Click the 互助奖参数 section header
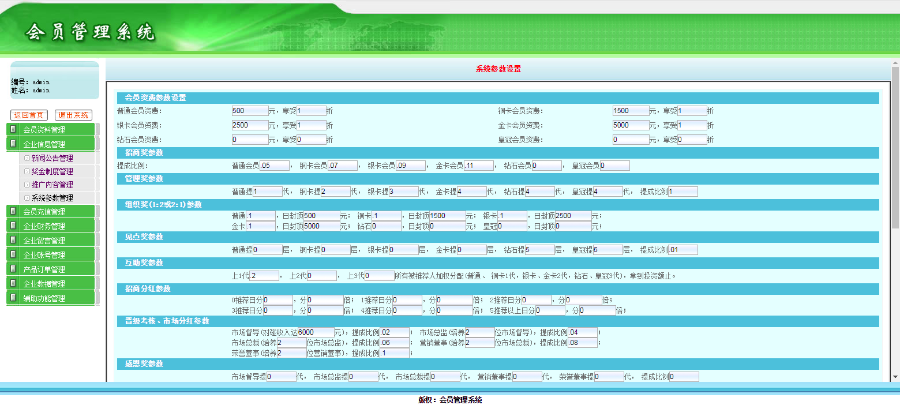The height and width of the screenshot is (405, 900). (x=497, y=263)
